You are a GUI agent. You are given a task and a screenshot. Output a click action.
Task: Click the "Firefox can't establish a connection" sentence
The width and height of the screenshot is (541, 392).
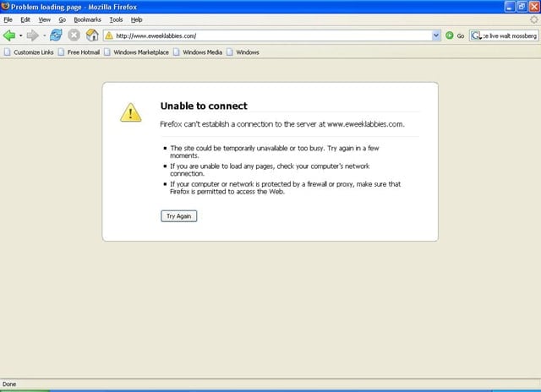pyautogui.click(x=282, y=124)
